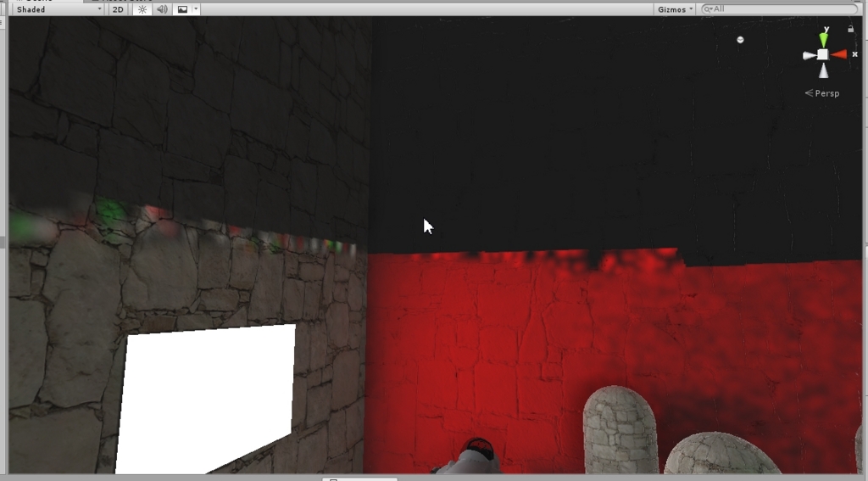Toggle the Persp projection label
868x481 pixels.
click(822, 93)
